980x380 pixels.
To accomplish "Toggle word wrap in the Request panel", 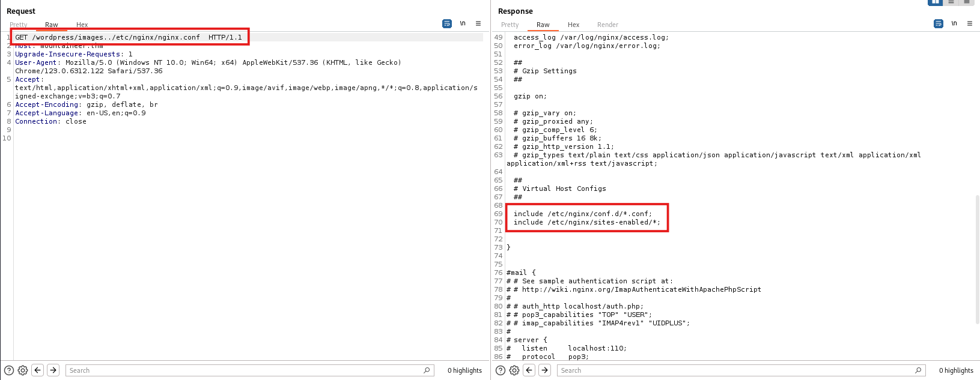I will (446, 24).
